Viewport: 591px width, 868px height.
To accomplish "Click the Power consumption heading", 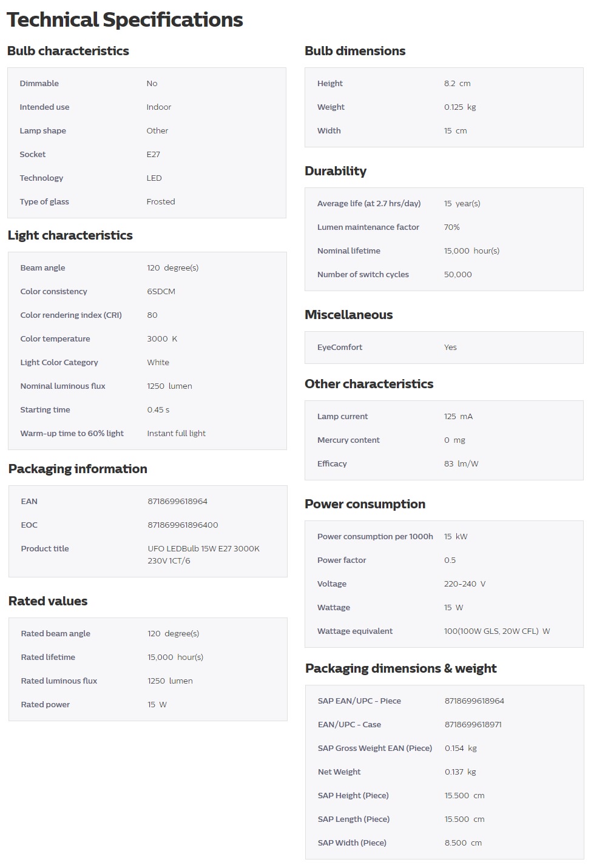I will point(365,504).
